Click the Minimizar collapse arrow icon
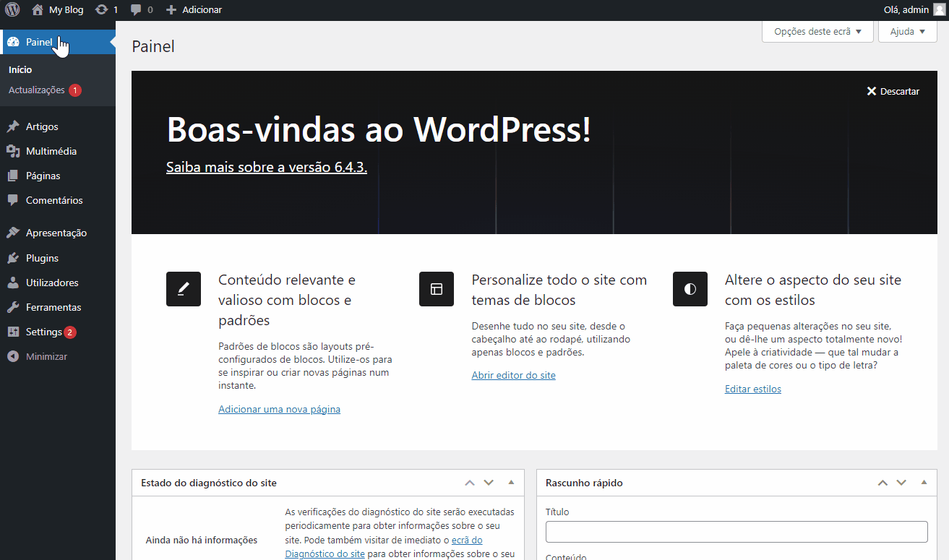This screenshot has height=560, width=949. point(13,356)
